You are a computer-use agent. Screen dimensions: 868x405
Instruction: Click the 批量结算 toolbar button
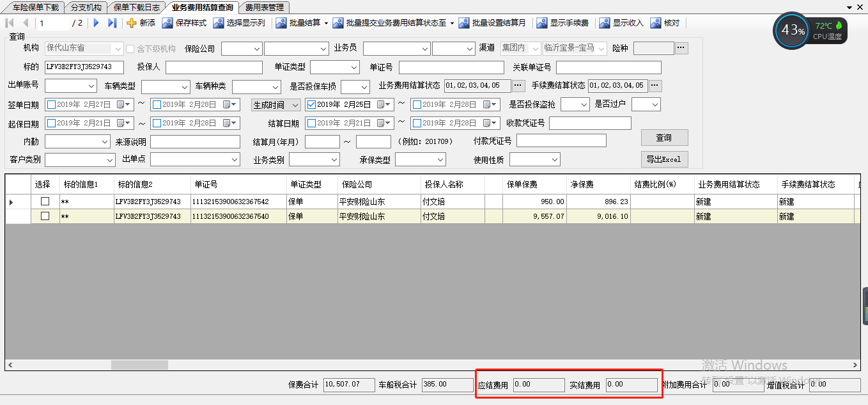pyautogui.click(x=298, y=23)
